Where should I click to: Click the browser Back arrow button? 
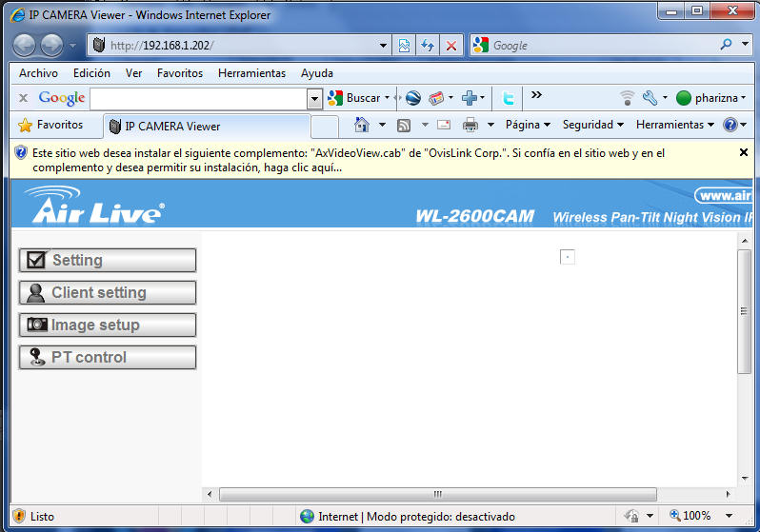click(24, 46)
